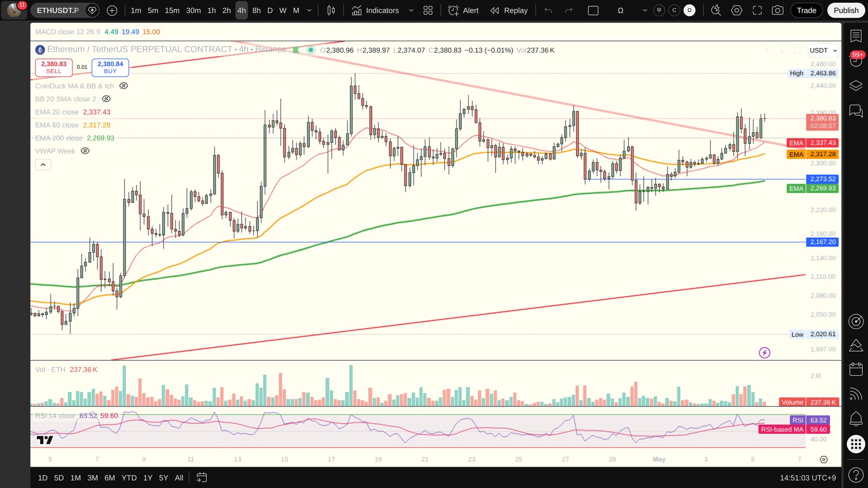Add a symbol with the plus icon
The height and width of the screenshot is (488, 868).
[x=112, y=10]
